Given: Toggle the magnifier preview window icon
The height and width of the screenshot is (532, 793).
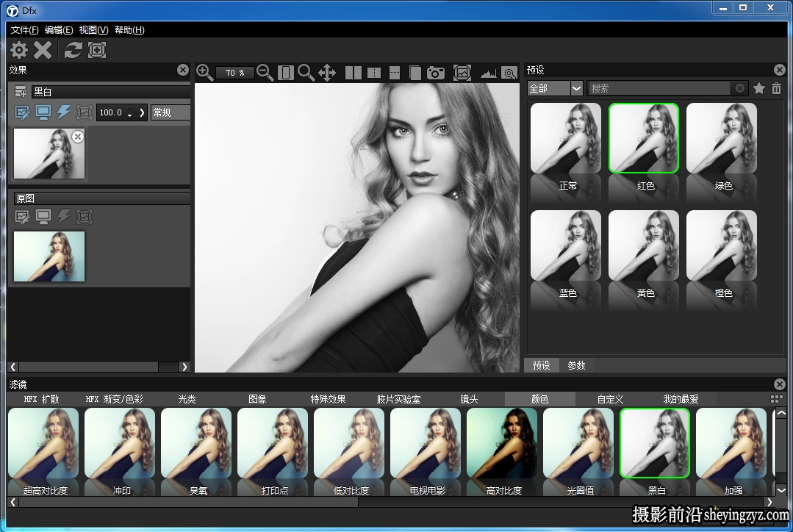Looking at the screenshot, I should click(x=509, y=73).
